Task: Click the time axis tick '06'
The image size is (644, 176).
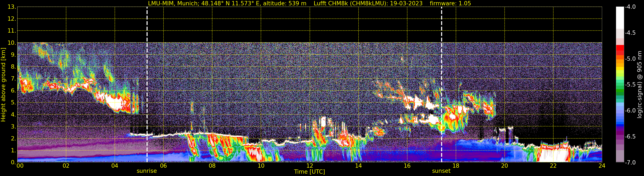Action: (163, 166)
